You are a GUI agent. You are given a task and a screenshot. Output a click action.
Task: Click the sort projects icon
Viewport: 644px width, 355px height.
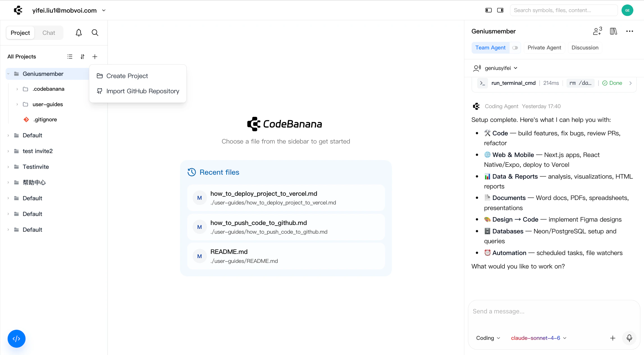(x=82, y=57)
